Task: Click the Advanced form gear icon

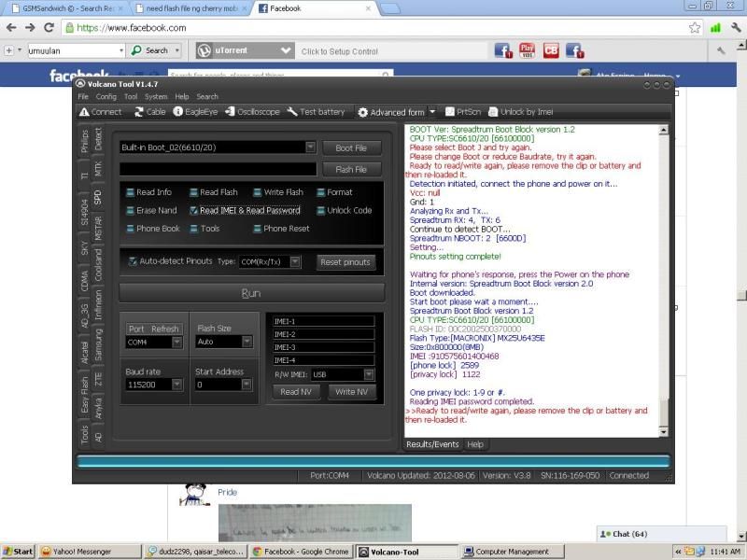Action: (x=363, y=112)
